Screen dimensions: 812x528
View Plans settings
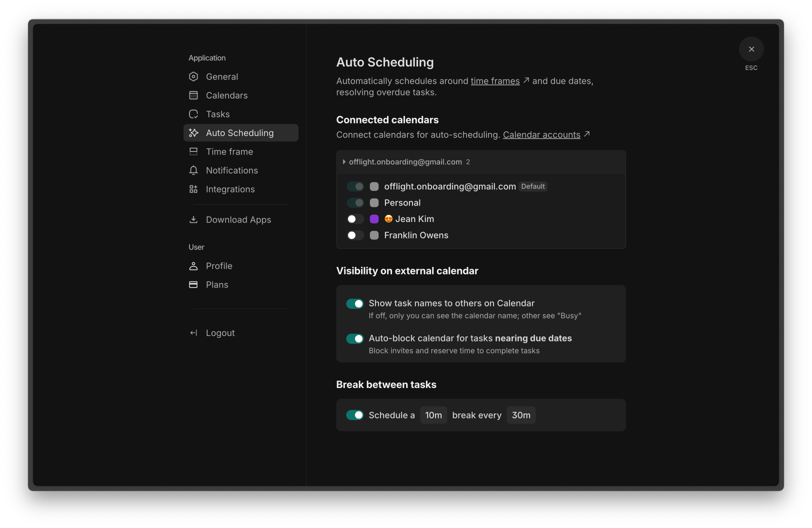[x=241, y=284]
